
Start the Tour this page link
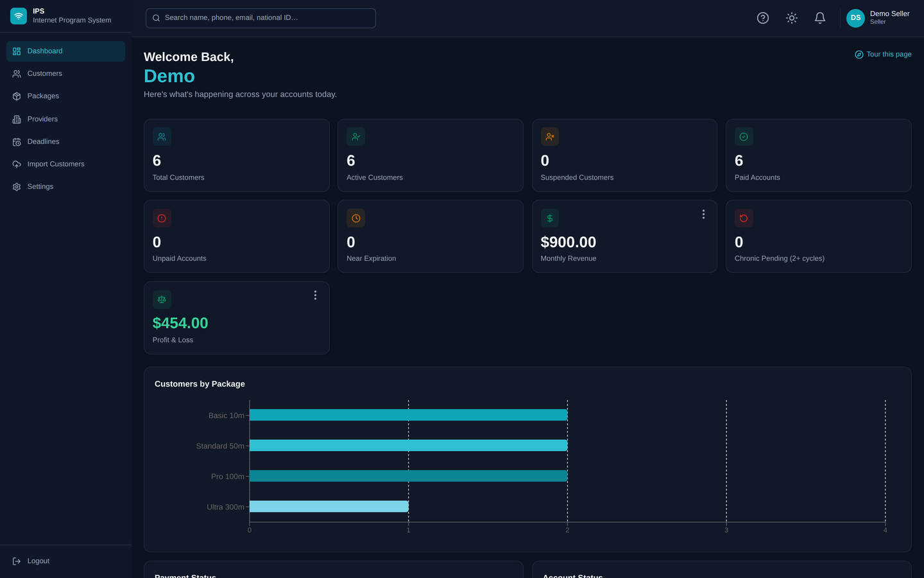(x=883, y=55)
